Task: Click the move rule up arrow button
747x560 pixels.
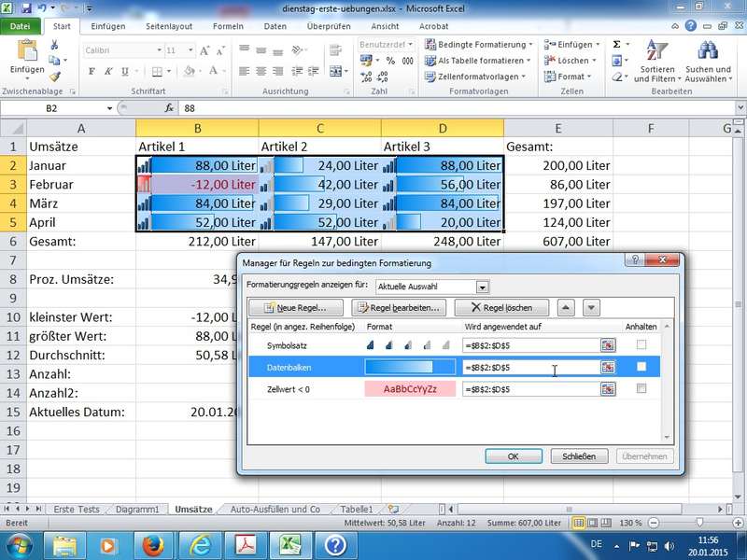Action: pyautogui.click(x=567, y=307)
